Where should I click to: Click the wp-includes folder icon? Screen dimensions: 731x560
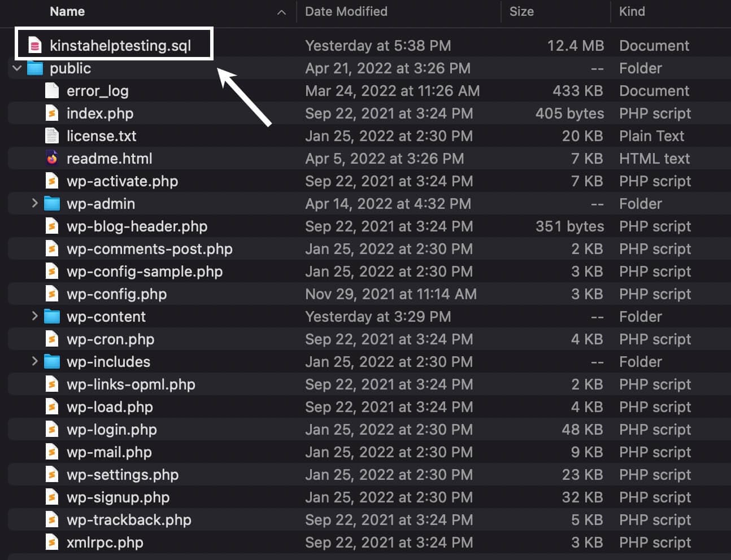click(x=51, y=361)
